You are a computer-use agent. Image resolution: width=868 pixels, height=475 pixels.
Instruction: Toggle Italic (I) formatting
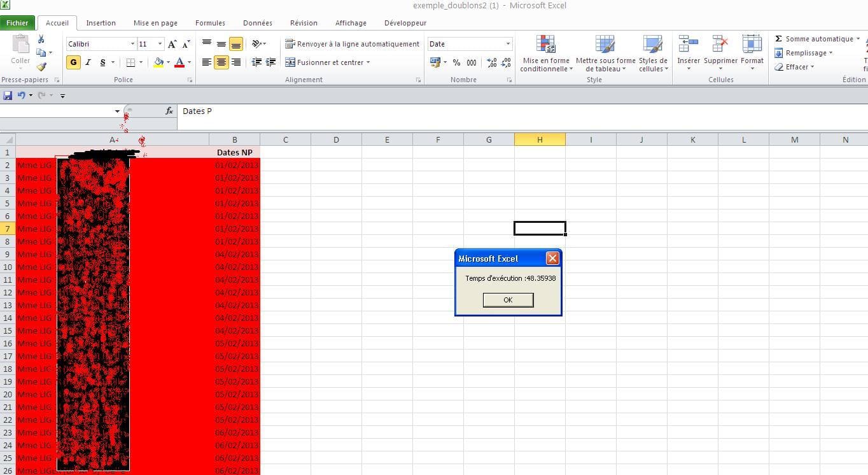click(x=88, y=62)
